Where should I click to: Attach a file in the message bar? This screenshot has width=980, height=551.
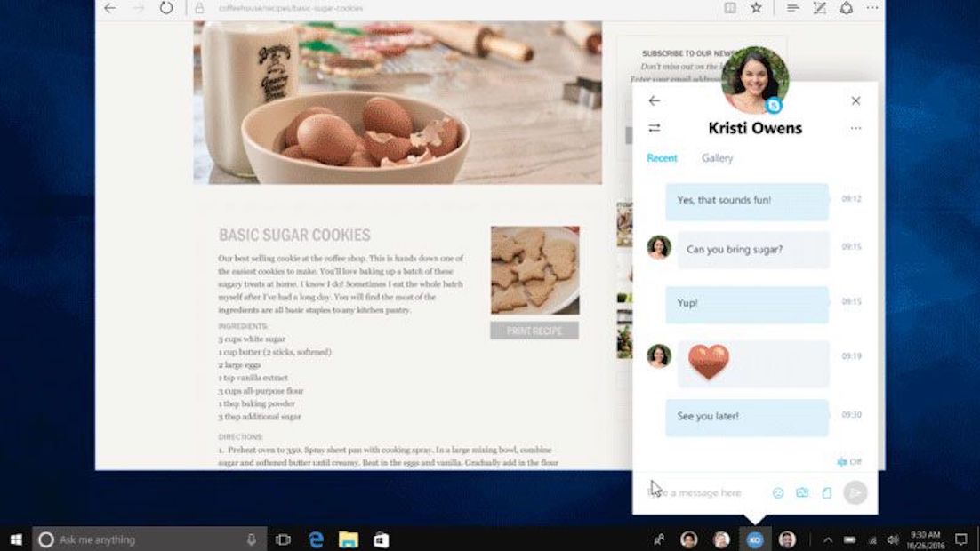click(826, 493)
